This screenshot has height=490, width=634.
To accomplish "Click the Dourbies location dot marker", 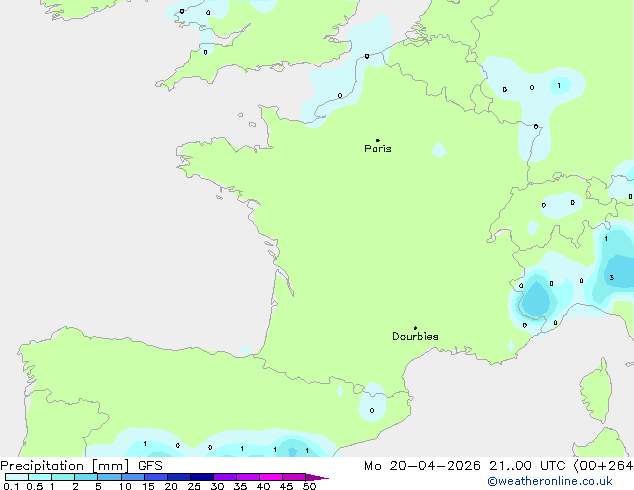I will click(x=415, y=328).
